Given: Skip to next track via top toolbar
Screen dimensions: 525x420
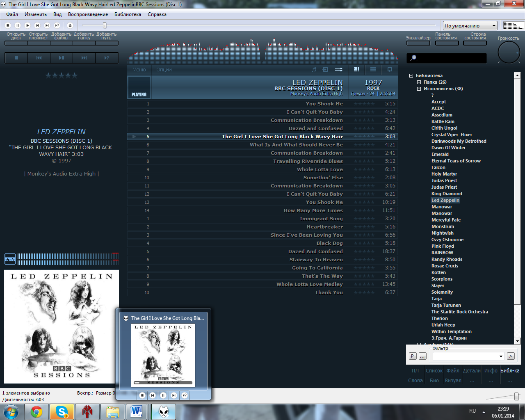Looking at the screenshot, I should 47,25.
